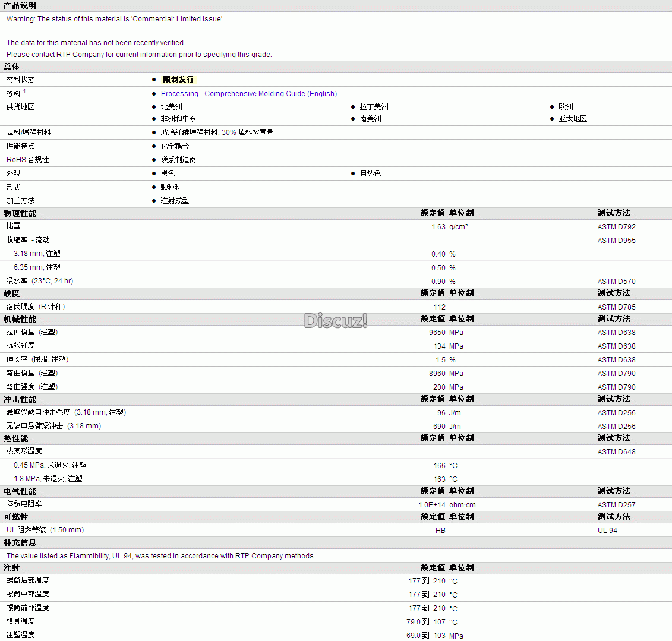Click the '注射成型' processing method value
This screenshot has width=672, height=641.
[x=175, y=201]
